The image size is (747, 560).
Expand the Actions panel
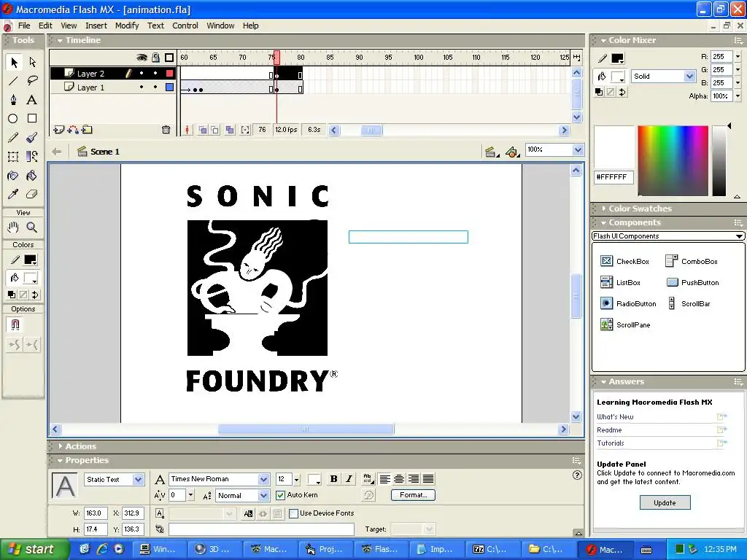[x=60, y=446]
